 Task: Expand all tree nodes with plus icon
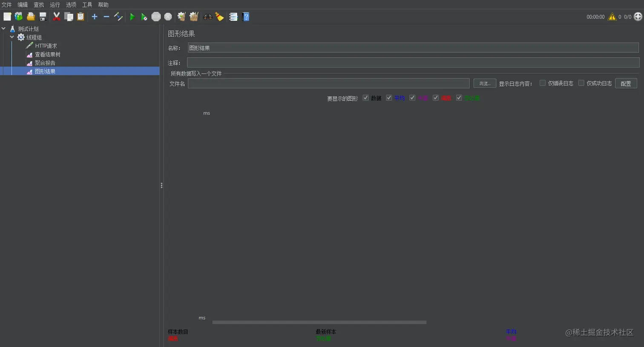[95, 17]
